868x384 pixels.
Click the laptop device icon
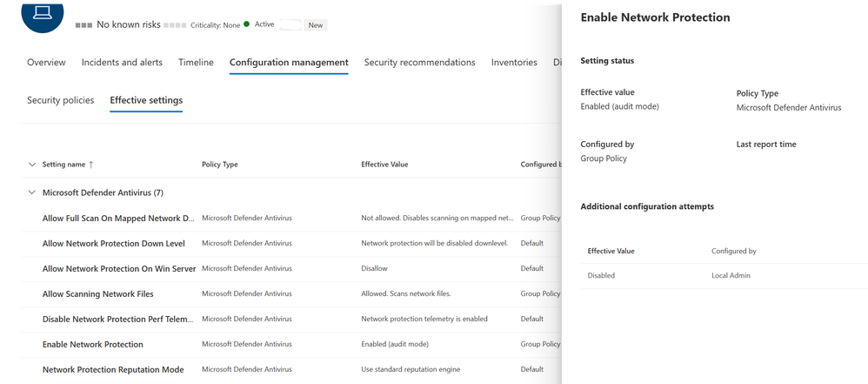coord(42,12)
